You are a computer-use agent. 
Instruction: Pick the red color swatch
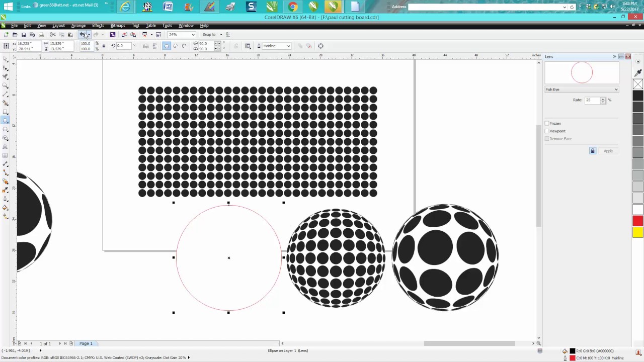click(638, 221)
